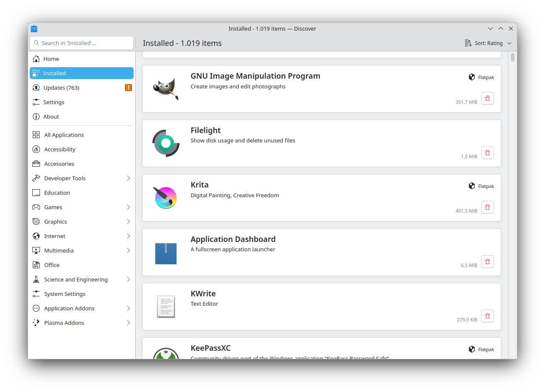Click the Science and Engineering flask icon
The height and width of the screenshot is (392, 545).
36,279
